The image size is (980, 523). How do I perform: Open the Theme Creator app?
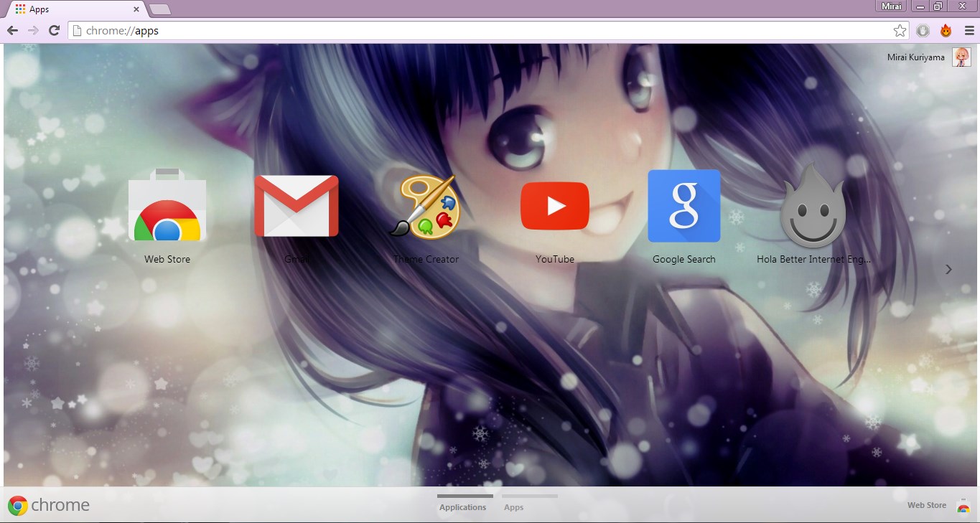point(426,207)
